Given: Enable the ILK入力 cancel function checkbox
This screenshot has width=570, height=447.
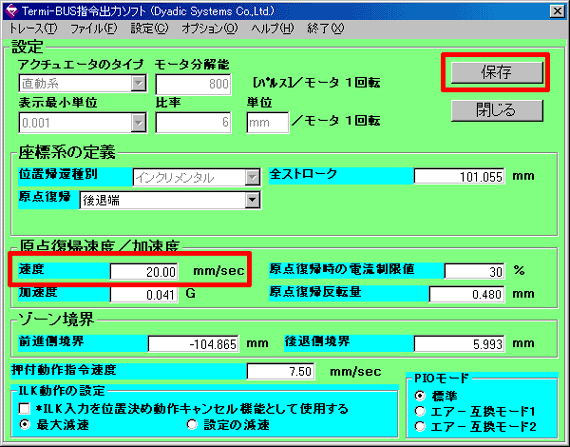Looking at the screenshot, I should [24, 409].
